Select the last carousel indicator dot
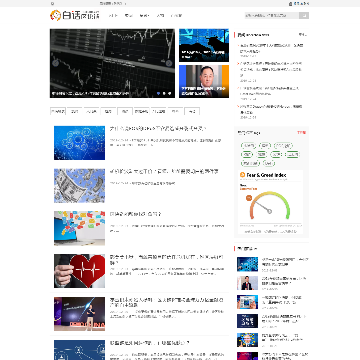 click(x=169, y=94)
